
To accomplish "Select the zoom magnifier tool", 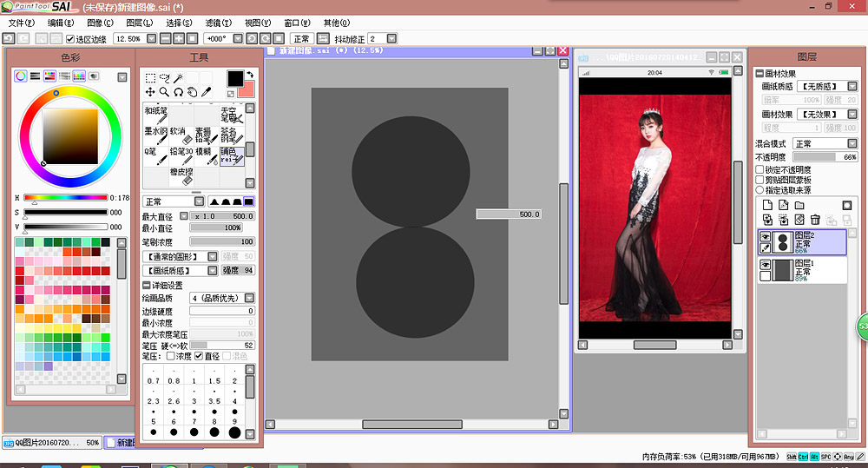I will (x=164, y=91).
